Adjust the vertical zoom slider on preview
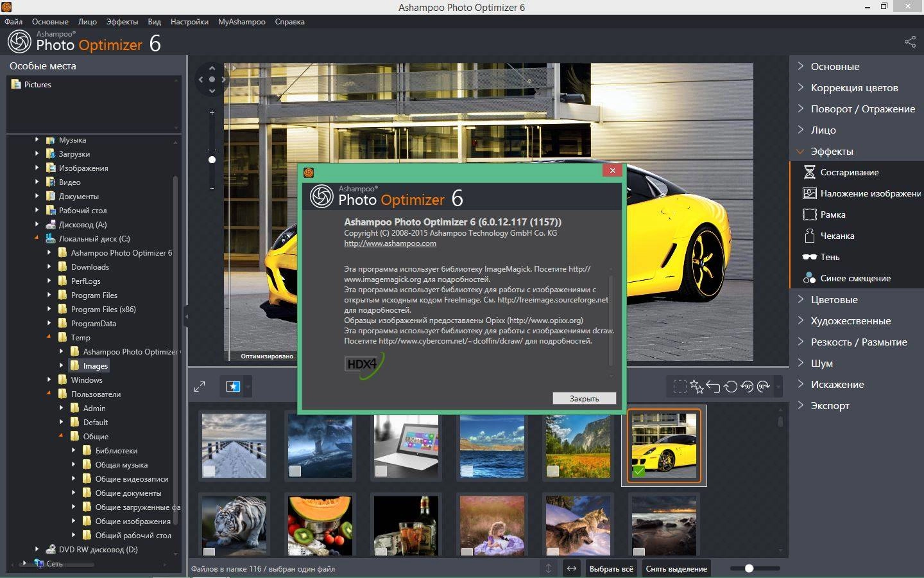This screenshot has height=578, width=924. 212,159
